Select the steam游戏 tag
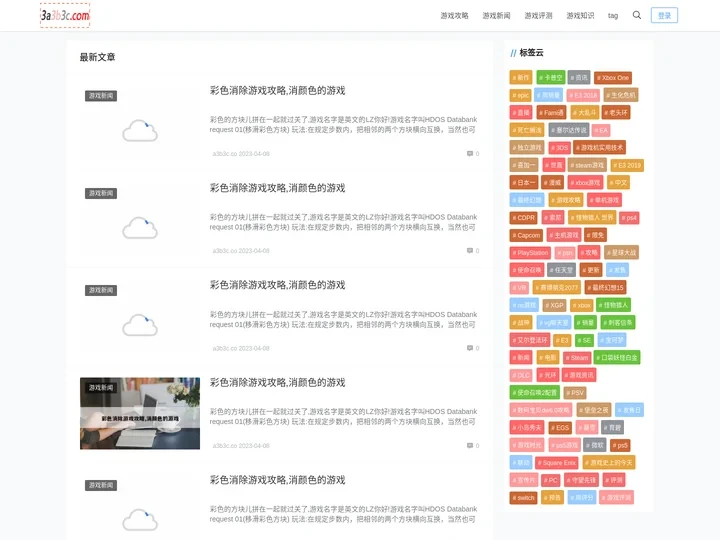Image resolution: width=720 pixels, height=540 pixels. pos(587,165)
